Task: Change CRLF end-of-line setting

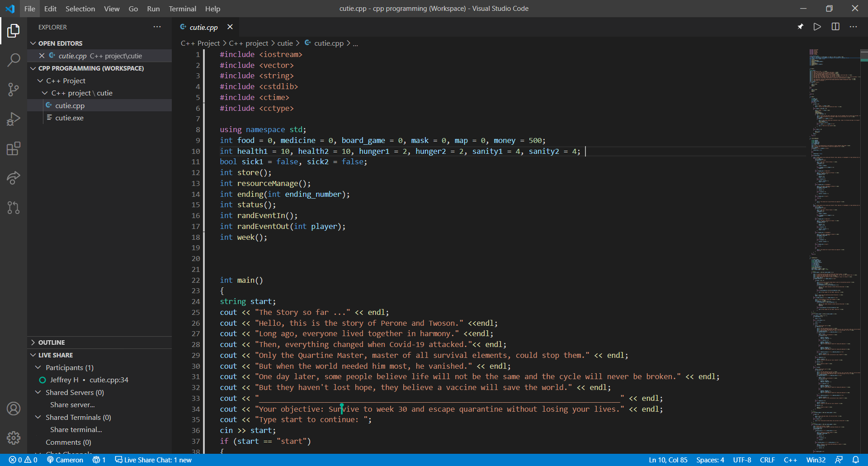Action: [767, 460]
